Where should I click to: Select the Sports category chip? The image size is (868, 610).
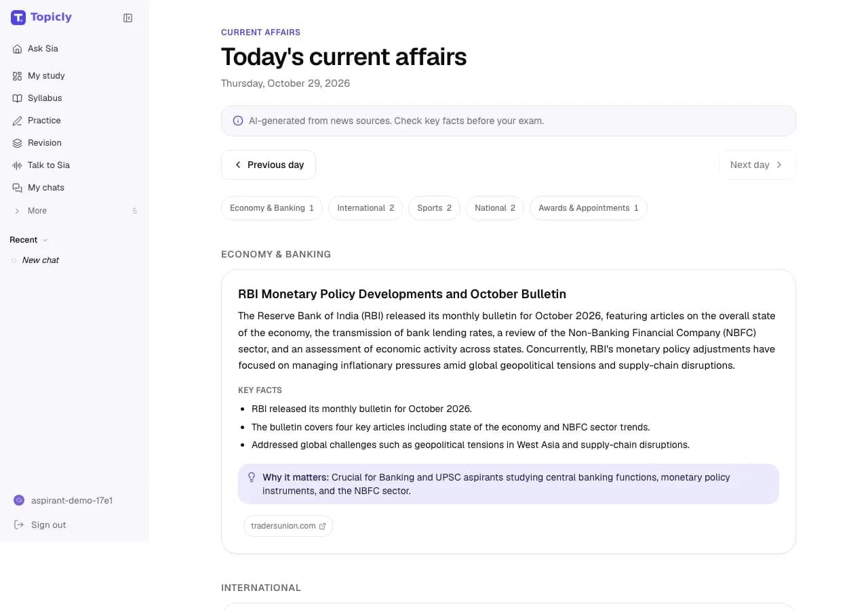434,208
